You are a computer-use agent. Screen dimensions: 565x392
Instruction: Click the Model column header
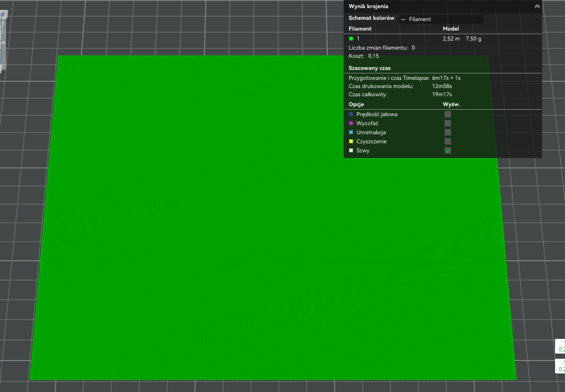pyautogui.click(x=451, y=29)
